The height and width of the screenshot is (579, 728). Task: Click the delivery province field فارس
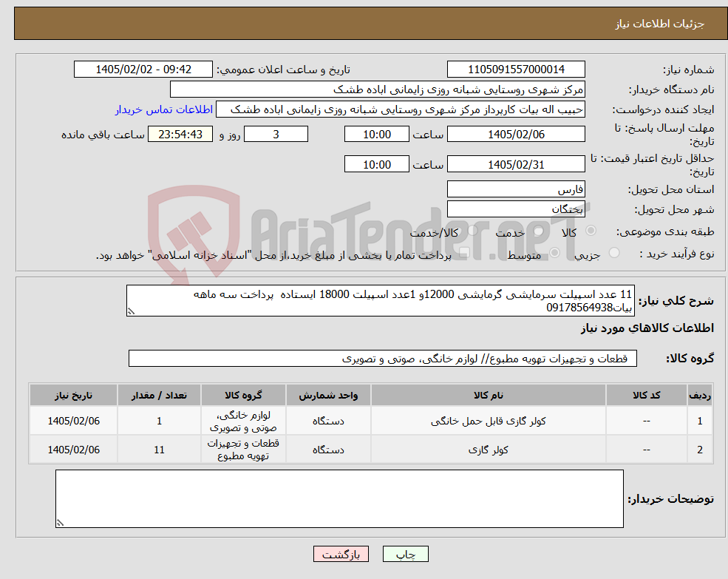point(516,189)
